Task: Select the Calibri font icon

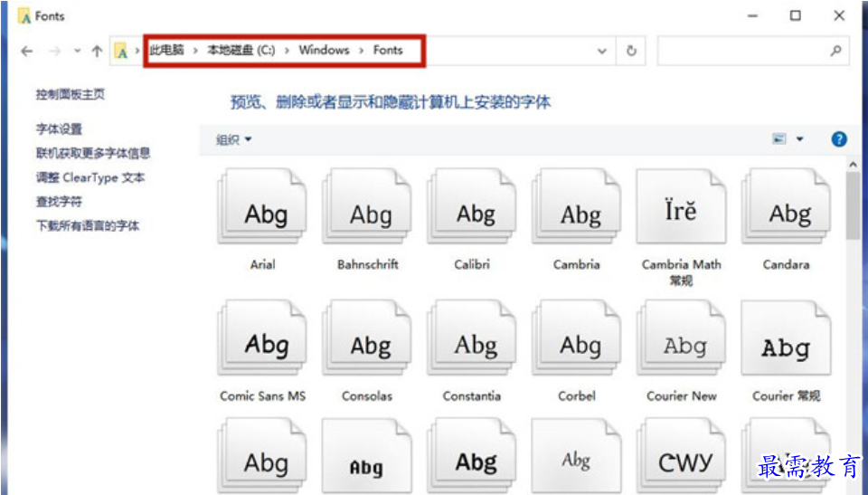Action: point(472,206)
